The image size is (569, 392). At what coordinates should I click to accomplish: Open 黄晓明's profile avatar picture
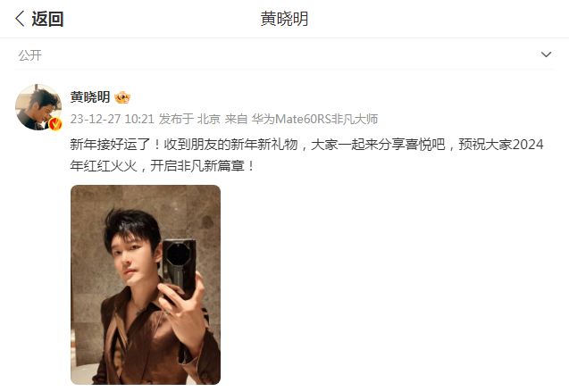point(38,107)
